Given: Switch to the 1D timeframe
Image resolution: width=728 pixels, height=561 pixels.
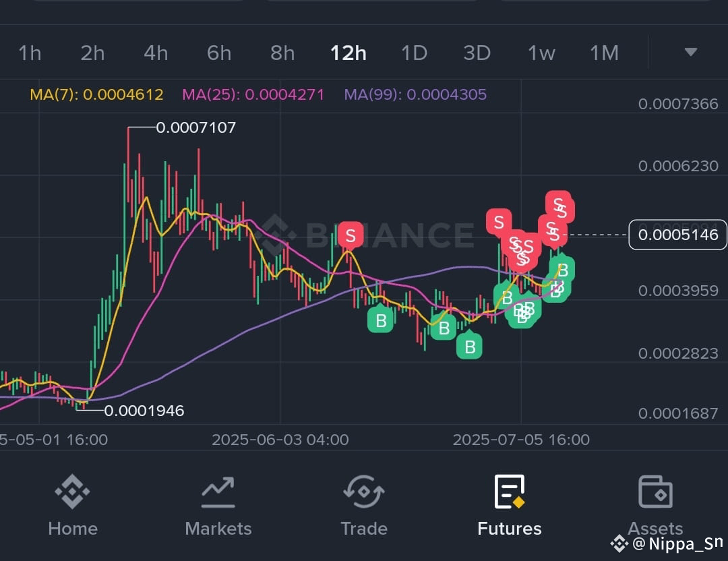Looking at the screenshot, I should 414,53.
